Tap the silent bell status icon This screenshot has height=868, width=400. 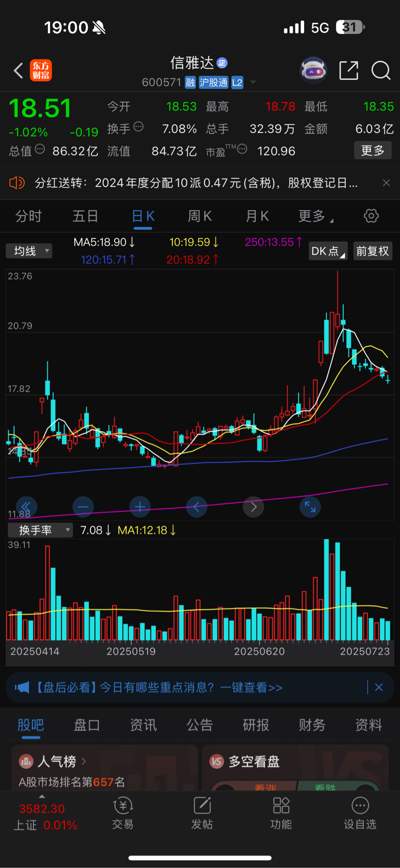[99, 28]
